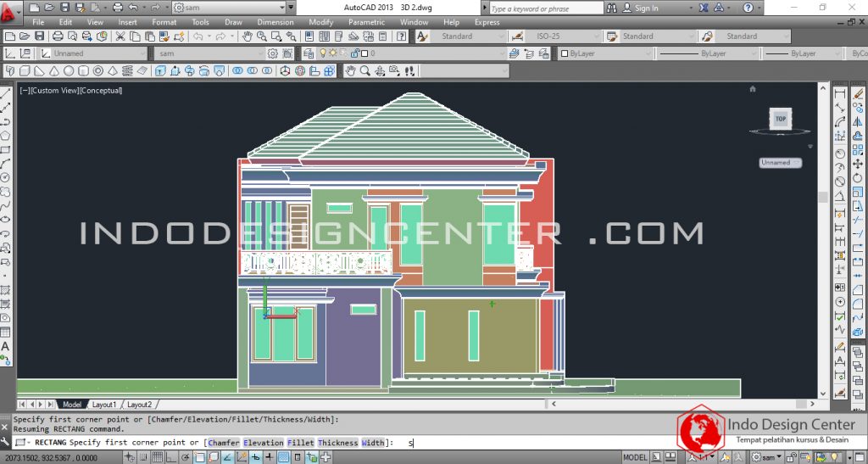Click the [Custom View] viewport label

[x=55, y=90]
